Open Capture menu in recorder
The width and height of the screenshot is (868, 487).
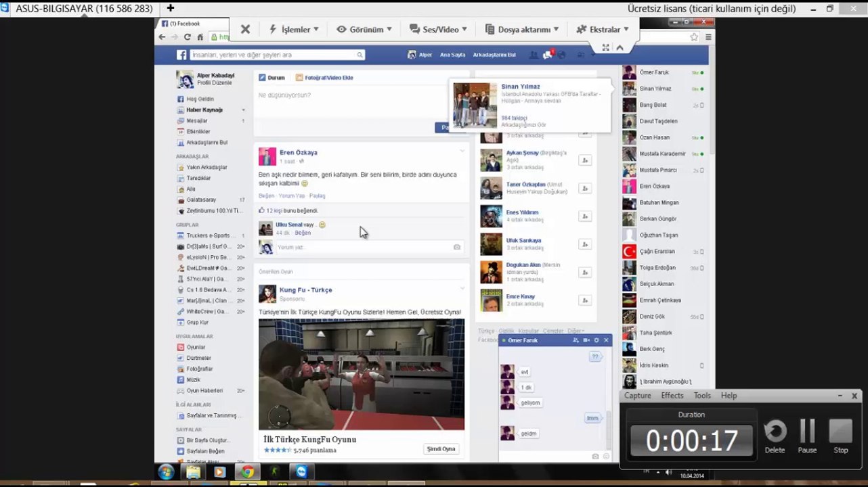pos(638,396)
